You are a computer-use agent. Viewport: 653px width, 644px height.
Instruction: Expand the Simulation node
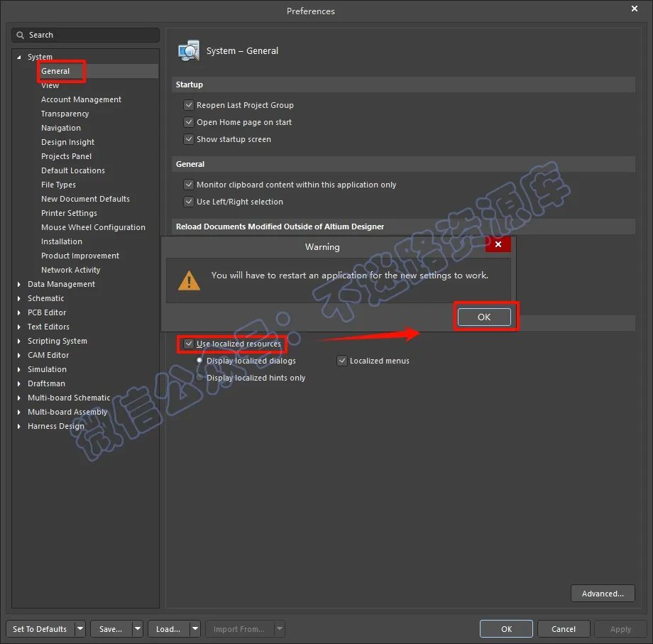coord(18,369)
